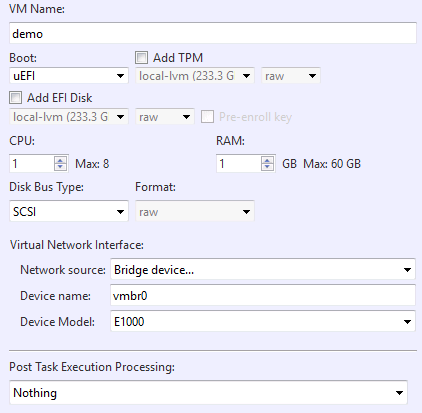Click the 'Virtual Network Interface:' label
The width and height of the screenshot is (422, 413).
tap(77, 245)
